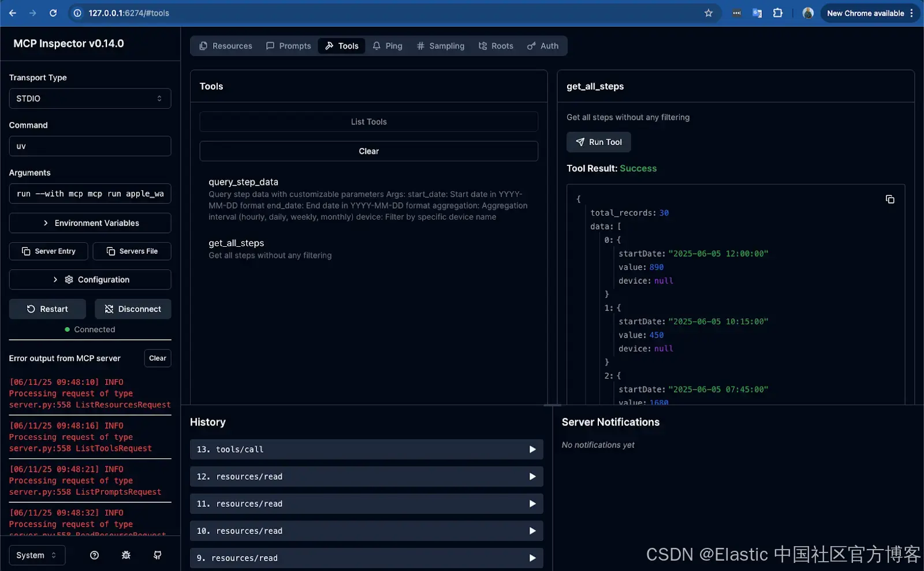The image size is (924, 571).
Task: Click the Connected status indicator
Action: point(90,329)
